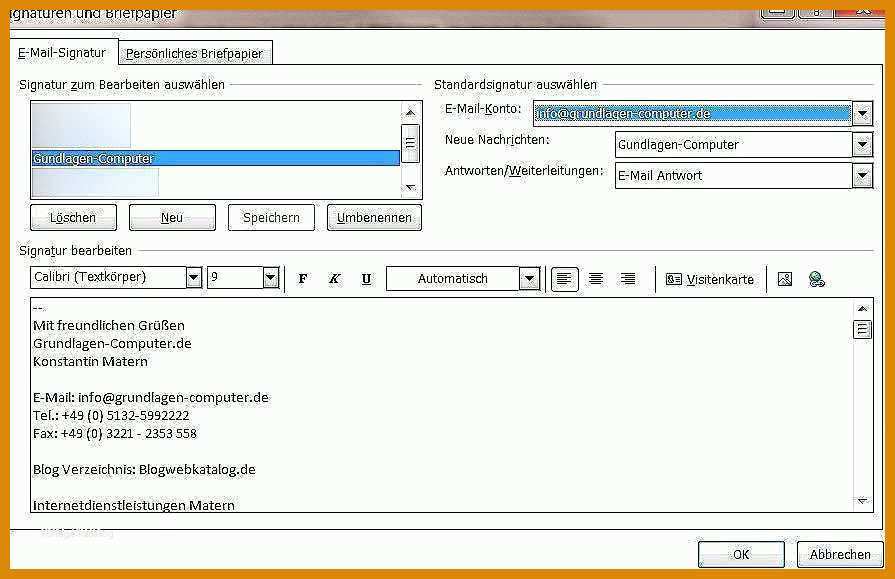Insert a picture into the signature

(785, 279)
